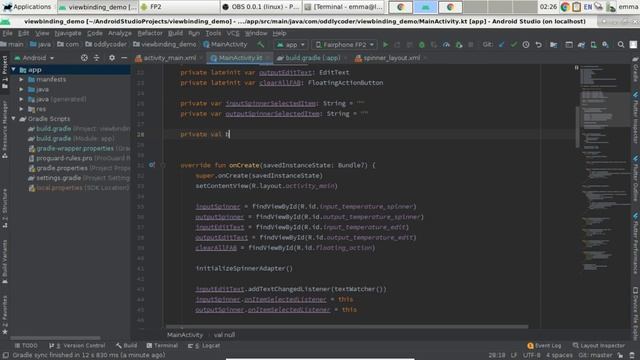This screenshot has height=360, width=640.
Task: Switch to build.gradle (:app) editor tab
Action: tap(312, 58)
